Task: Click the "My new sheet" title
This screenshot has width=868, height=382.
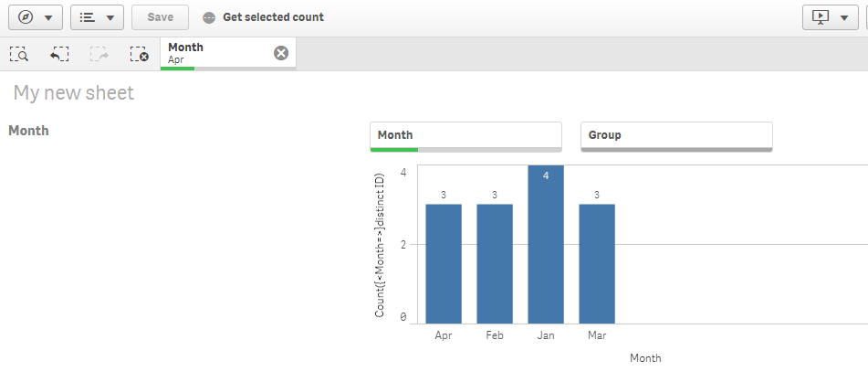Action: 74,93
